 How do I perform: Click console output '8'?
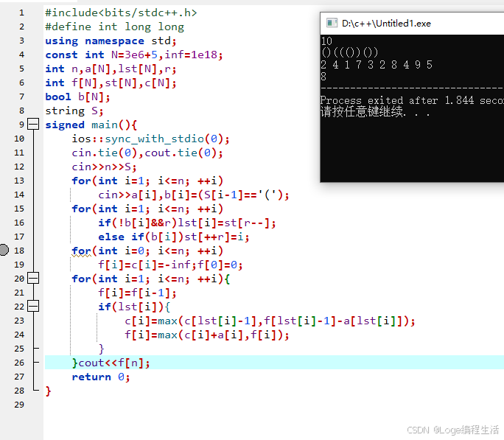(323, 77)
